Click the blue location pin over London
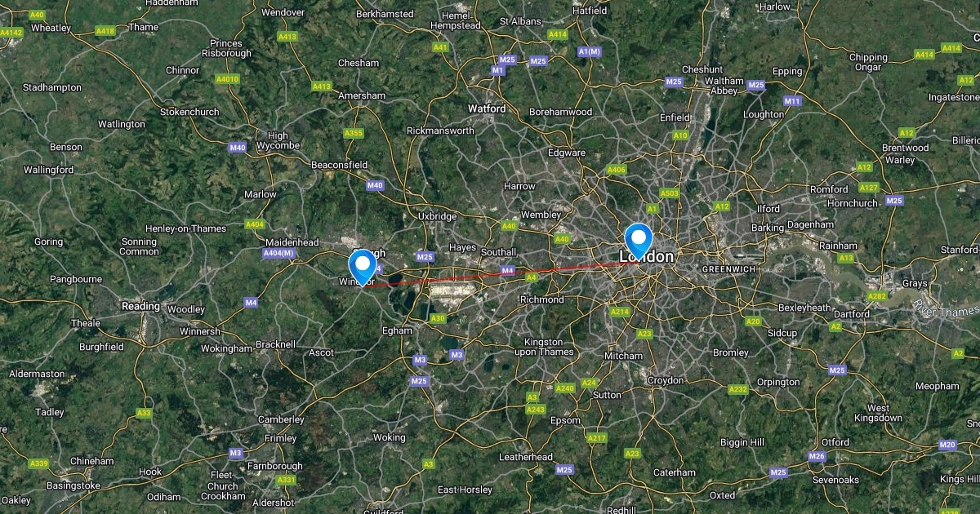980x514 pixels. (x=638, y=239)
